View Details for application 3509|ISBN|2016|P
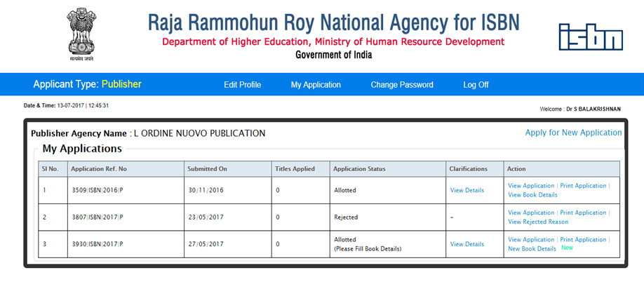Screen dimensions: 644x282 click(467, 190)
